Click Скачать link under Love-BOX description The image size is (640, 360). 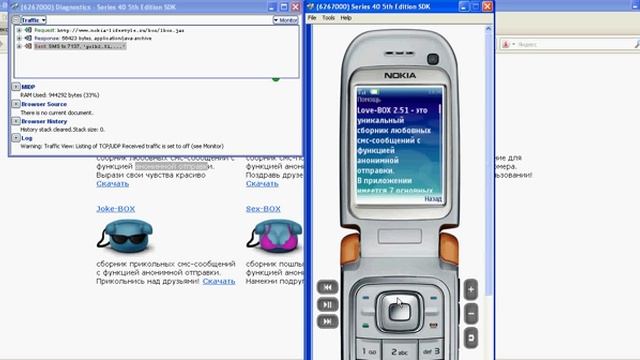(x=113, y=184)
